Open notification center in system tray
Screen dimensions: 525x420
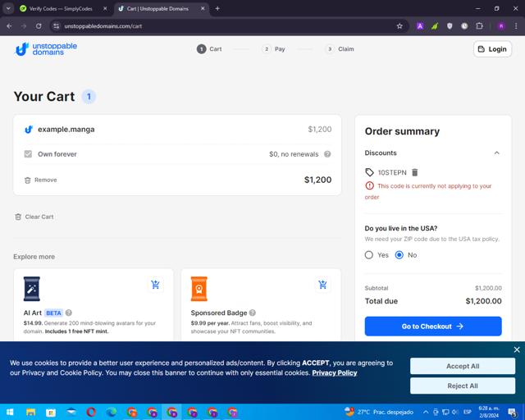(x=512, y=412)
